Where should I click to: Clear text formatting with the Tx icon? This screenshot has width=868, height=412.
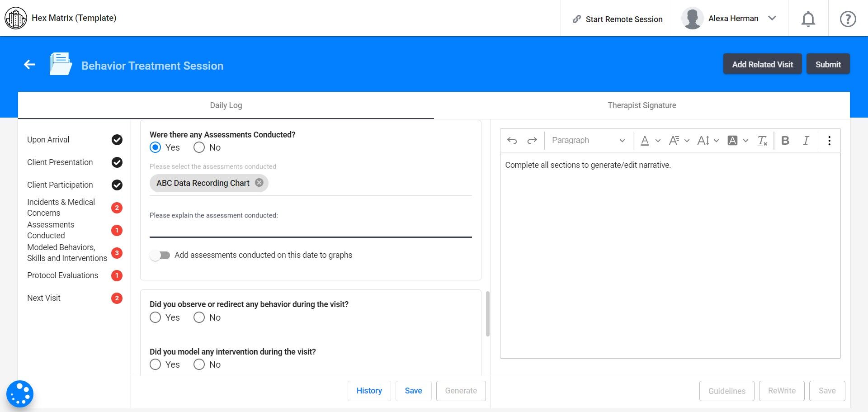(x=762, y=141)
